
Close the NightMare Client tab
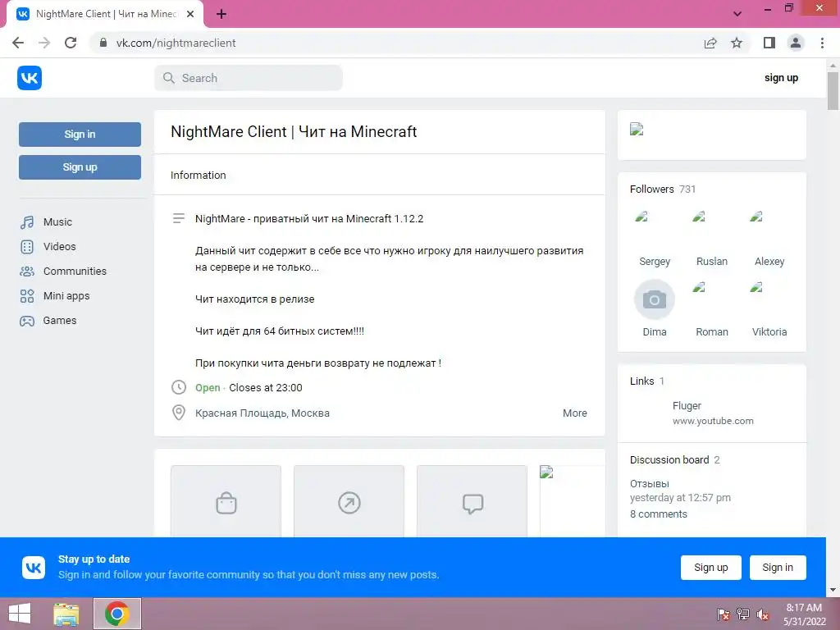[x=190, y=15]
